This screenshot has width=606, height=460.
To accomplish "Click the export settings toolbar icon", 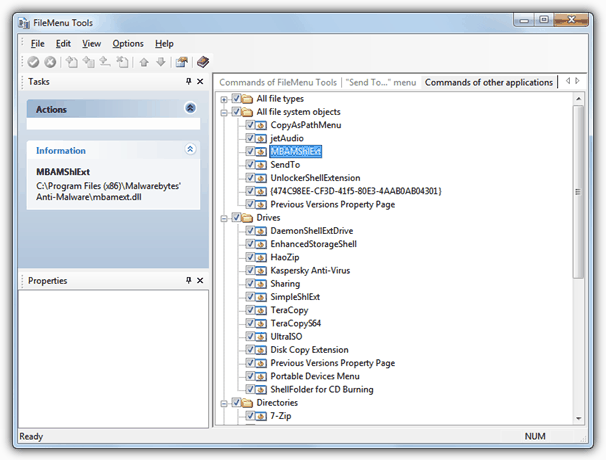I will 182,62.
